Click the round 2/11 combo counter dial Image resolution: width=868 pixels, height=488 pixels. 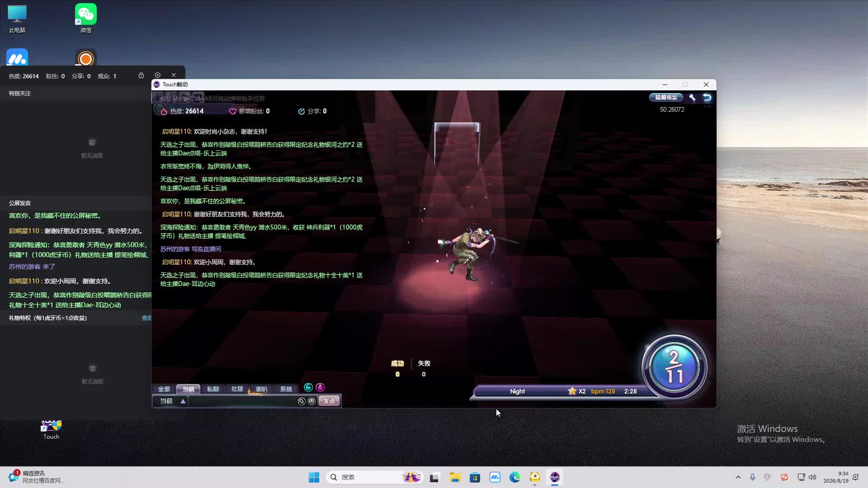tap(675, 367)
